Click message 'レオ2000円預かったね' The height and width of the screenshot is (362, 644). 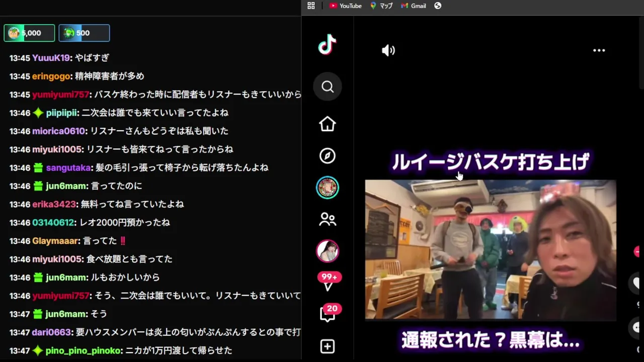pos(125,222)
